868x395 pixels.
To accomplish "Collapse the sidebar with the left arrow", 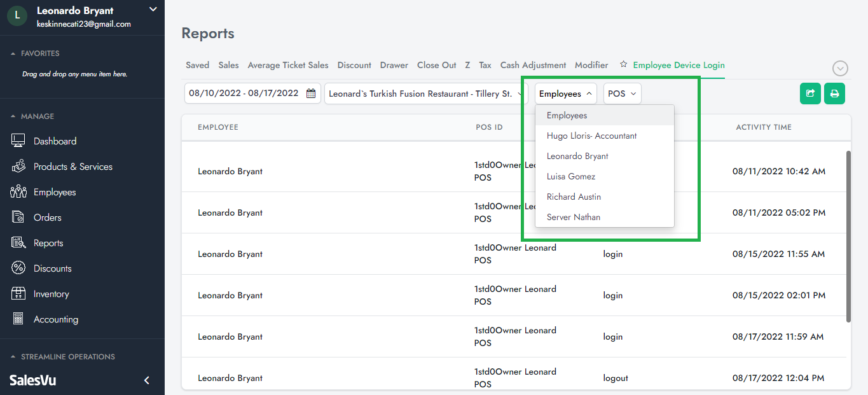I will (147, 380).
